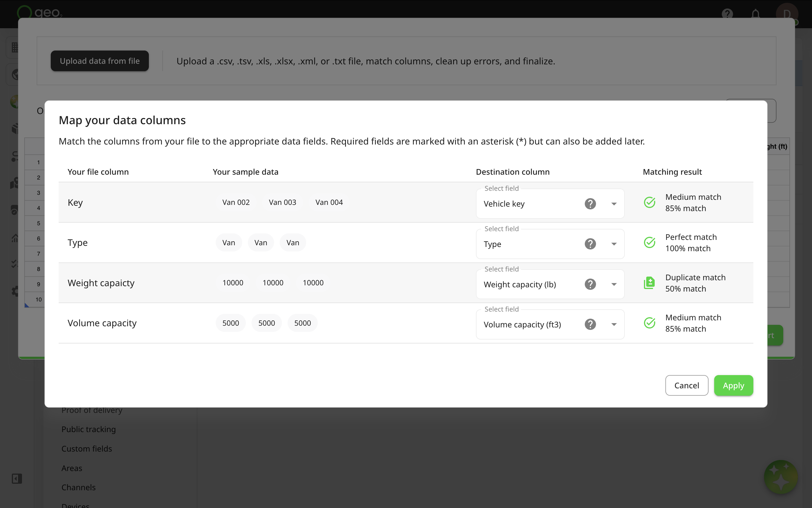Click the Van 002 sample chip

(236, 202)
